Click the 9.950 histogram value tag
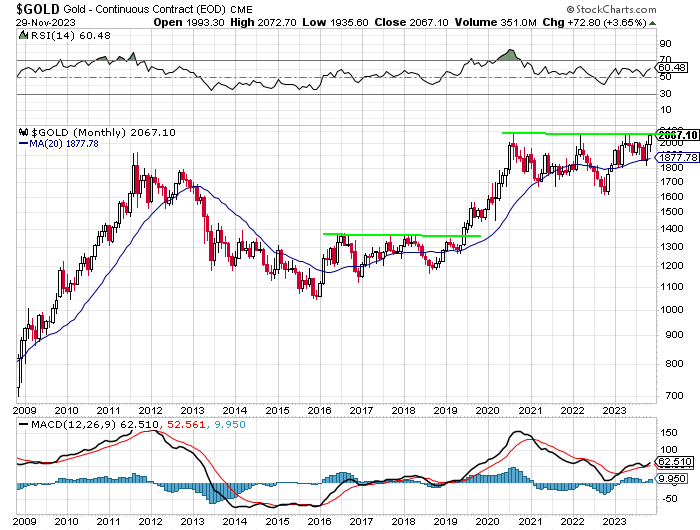Viewport: 700px width, 530px height. pyautogui.click(x=670, y=480)
